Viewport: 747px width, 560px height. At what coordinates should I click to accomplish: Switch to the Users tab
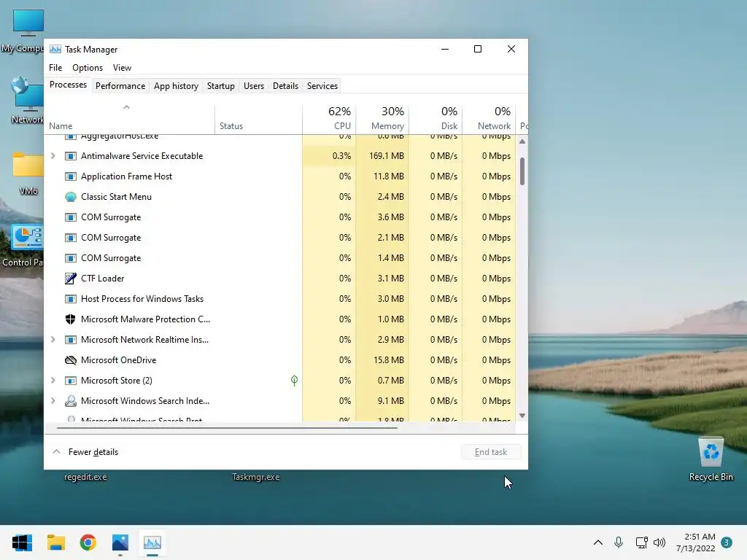point(253,86)
